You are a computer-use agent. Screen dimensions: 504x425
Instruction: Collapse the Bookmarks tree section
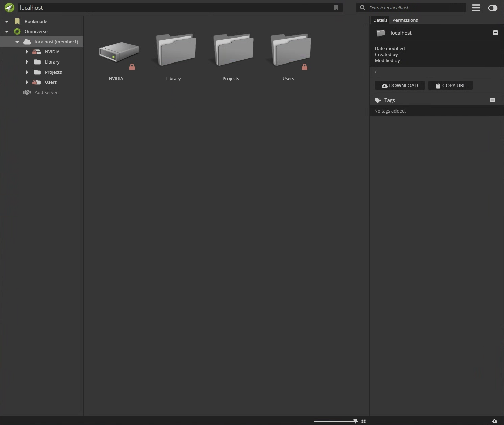click(7, 21)
